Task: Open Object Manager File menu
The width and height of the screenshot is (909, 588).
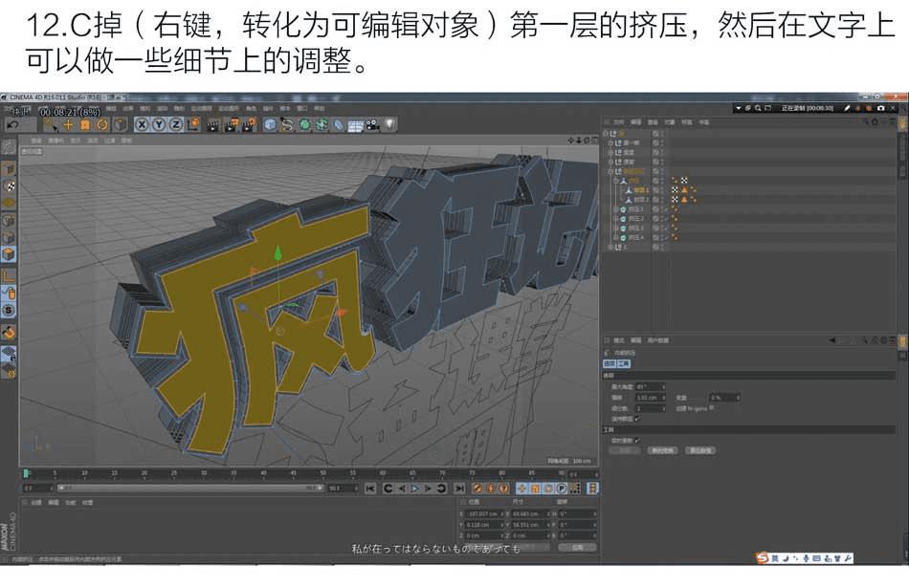Action: coord(618,122)
